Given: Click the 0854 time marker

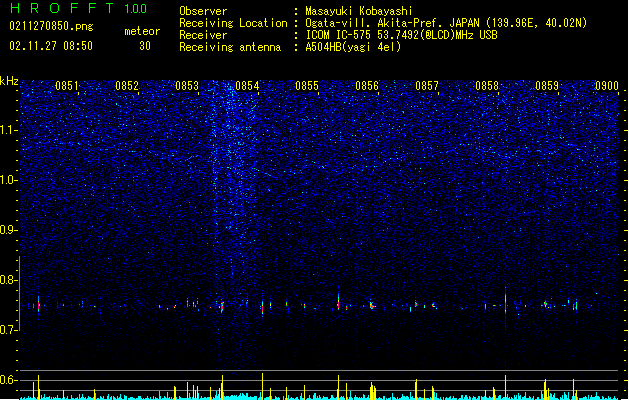Looking at the screenshot, I should pos(247,86).
